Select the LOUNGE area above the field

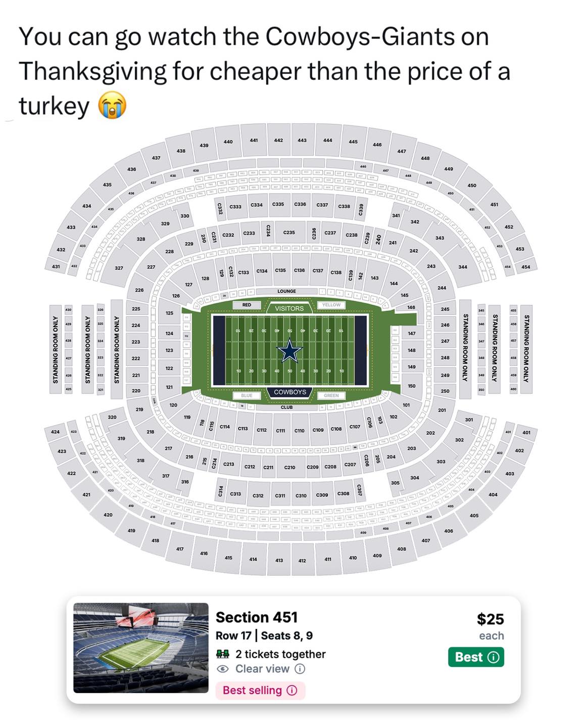(x=286, y=291)
